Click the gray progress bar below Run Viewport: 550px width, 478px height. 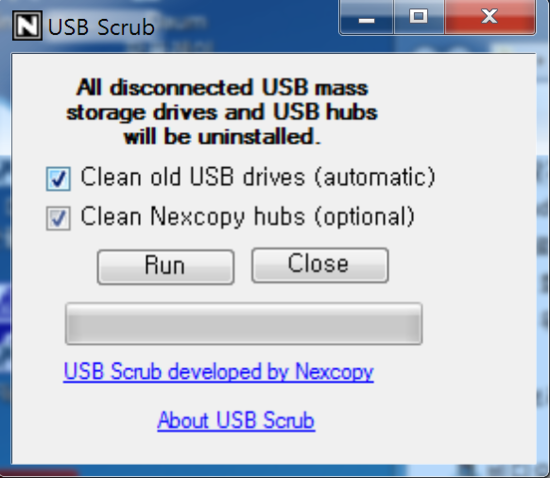244,324
